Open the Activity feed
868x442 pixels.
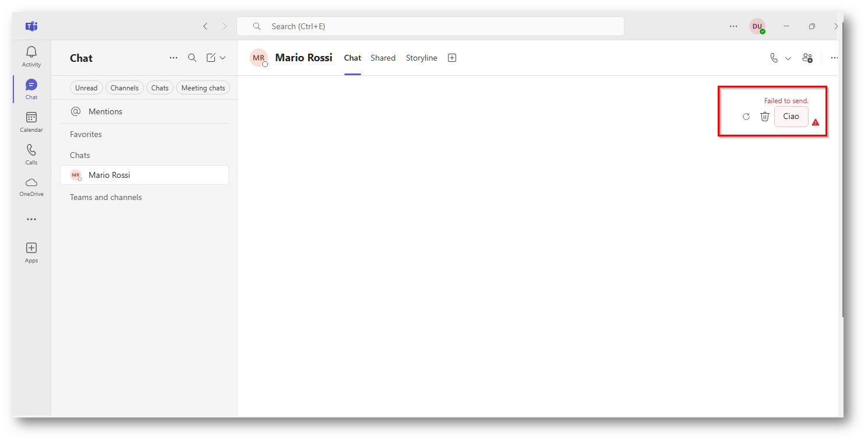pos(31,57)
